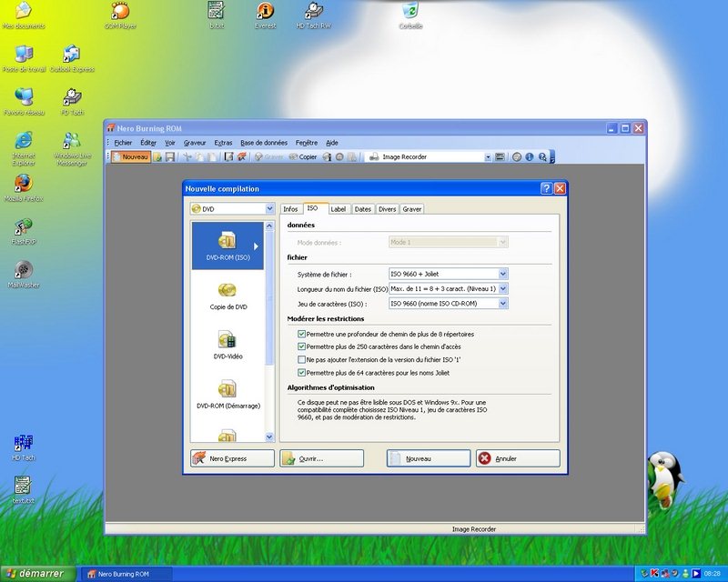Screen dimensions: 728x582
Task: Switch to the Divers tab
Action: pos(388,209)
